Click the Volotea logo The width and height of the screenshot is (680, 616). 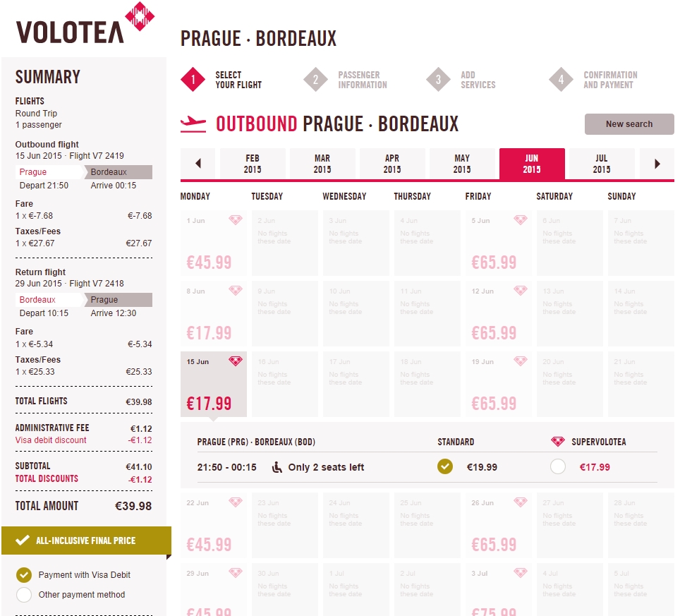[x=85, y=24]
